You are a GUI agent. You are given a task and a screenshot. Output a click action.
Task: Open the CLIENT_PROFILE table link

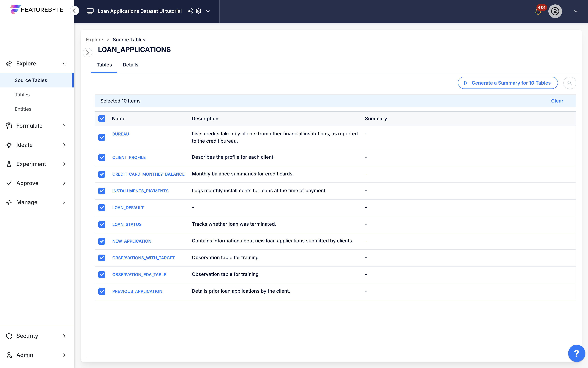pyautogui.click(x=129, y=158)
